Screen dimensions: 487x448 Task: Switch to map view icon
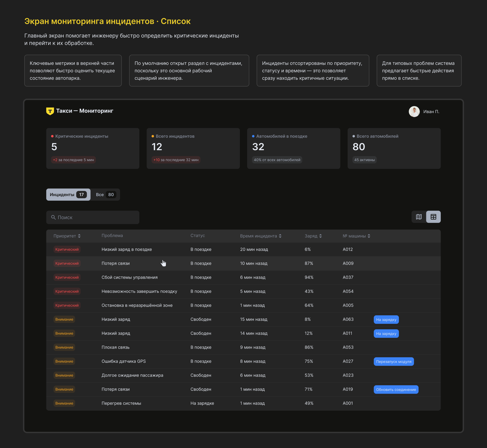[419, 217]
